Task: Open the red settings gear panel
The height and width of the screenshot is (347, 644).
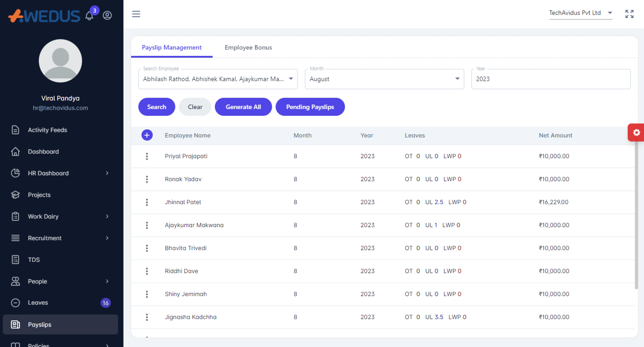Action: pos(636,132)
